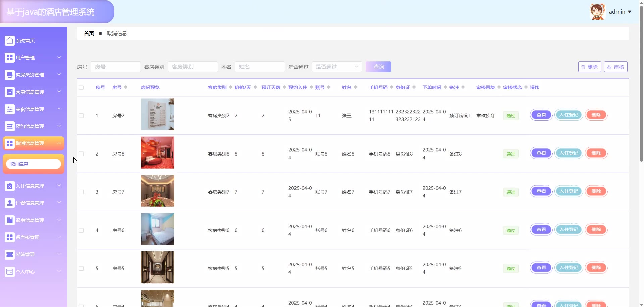Click the 美食信息管理 sliders icon
Image resolution: width=644 pixels, height=307 pixels.
[x=10, y=109]
